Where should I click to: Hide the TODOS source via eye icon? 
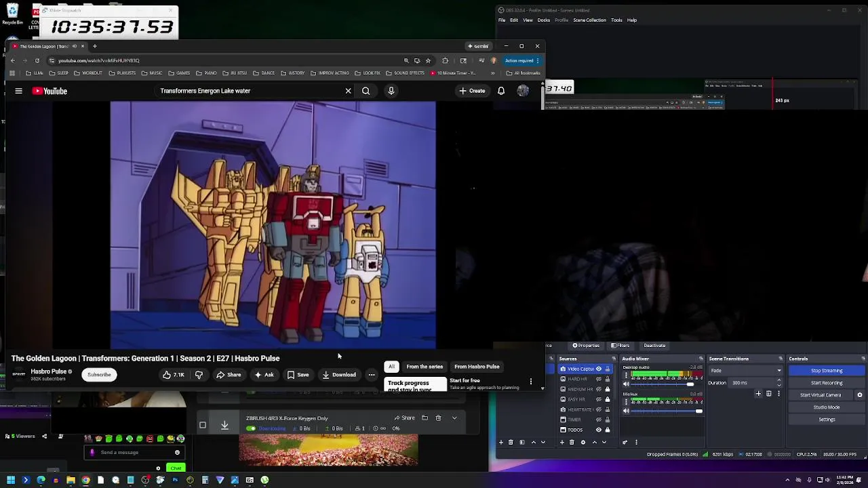599,430
